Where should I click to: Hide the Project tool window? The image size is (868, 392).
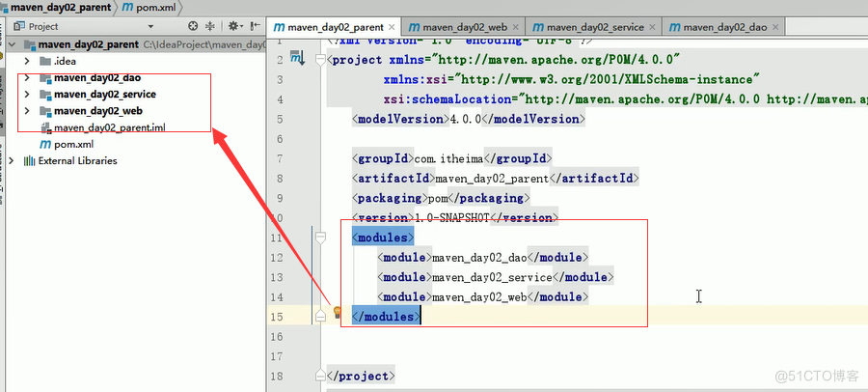(256, 26)
